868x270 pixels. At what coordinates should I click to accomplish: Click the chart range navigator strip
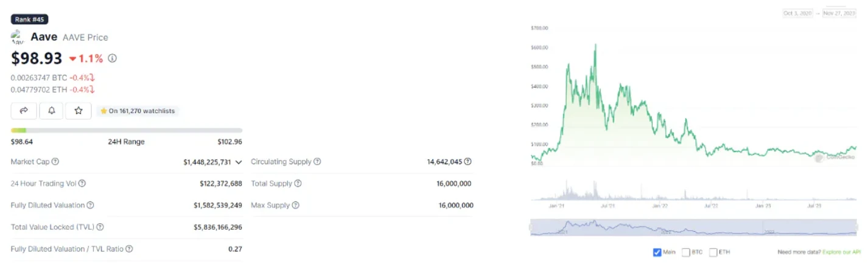[693, 227]
